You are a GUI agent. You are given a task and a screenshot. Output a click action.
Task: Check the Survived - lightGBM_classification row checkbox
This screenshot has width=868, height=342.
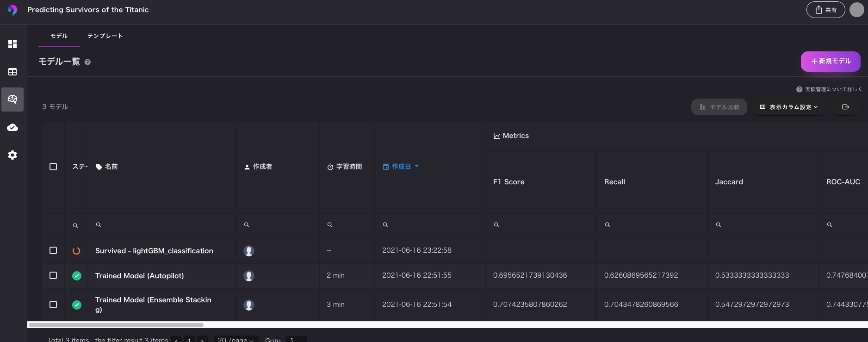(x=53, y=250)
